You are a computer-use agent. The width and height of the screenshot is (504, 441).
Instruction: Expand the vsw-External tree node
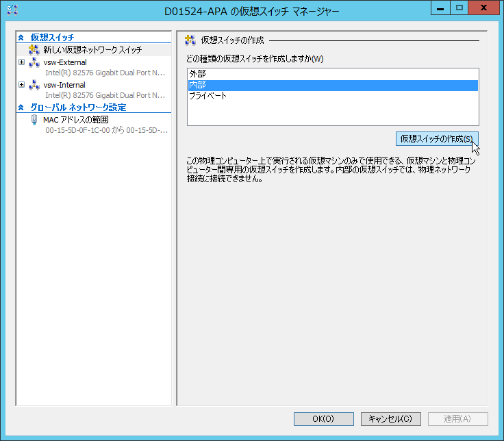pos(21,62)
